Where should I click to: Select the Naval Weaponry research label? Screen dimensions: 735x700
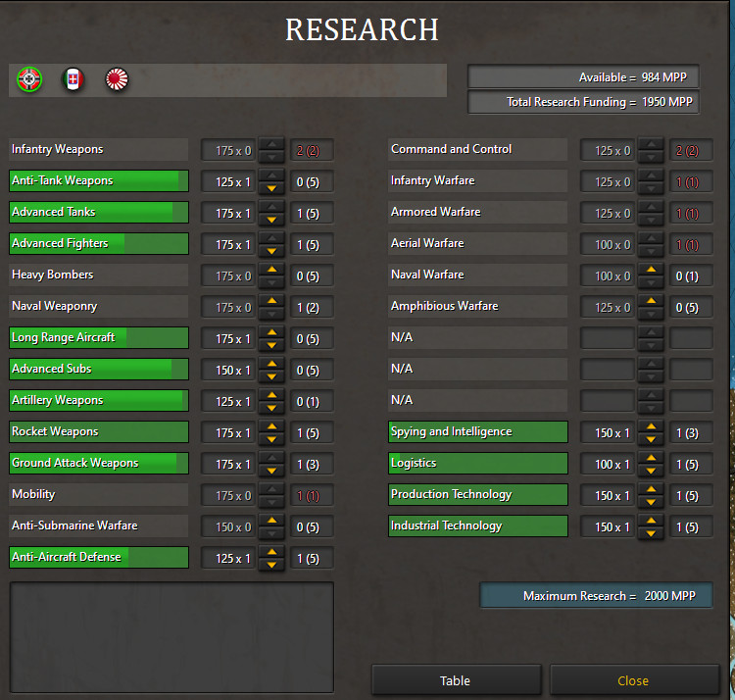tap(99, 307)
